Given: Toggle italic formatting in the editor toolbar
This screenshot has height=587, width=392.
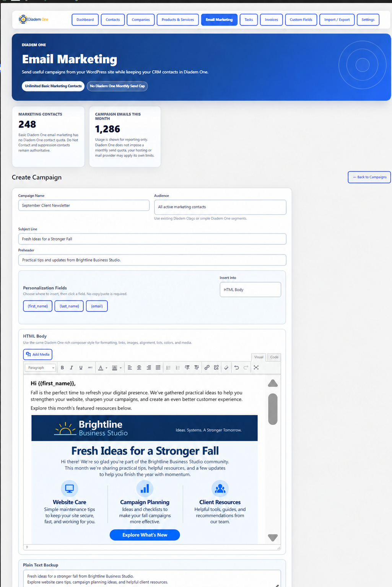Looking at the screenshot, I should [72, 367].
